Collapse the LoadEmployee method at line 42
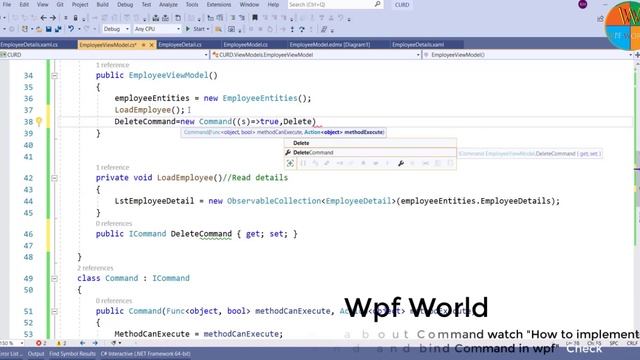Image resolution: width=640 pixels, height=360 pixels. click(54, 178)
